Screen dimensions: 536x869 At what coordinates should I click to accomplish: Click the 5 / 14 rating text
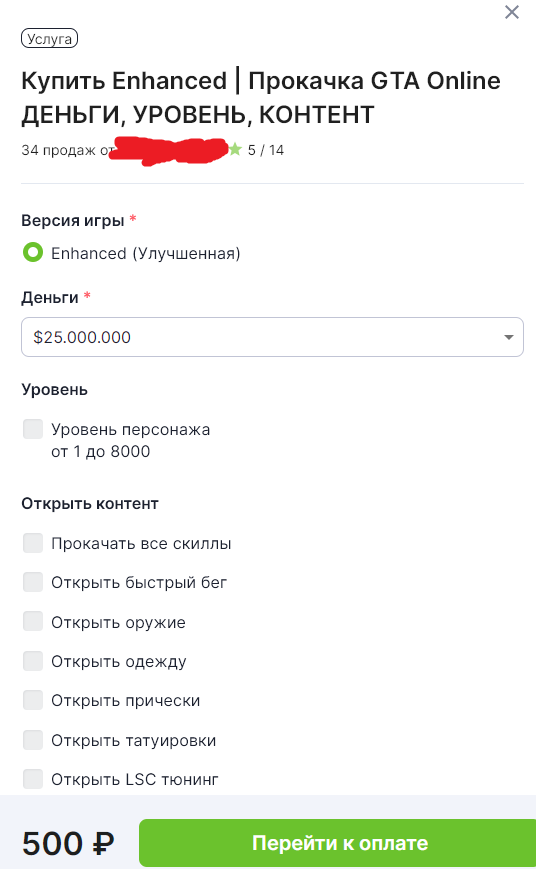(266, 150)
